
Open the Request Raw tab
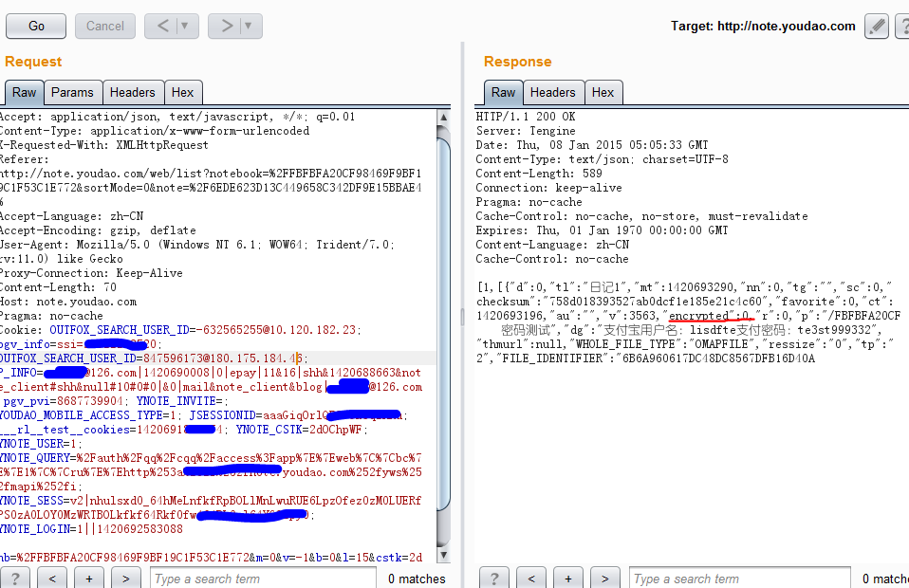pyautogui.click(x=25, y=93)
